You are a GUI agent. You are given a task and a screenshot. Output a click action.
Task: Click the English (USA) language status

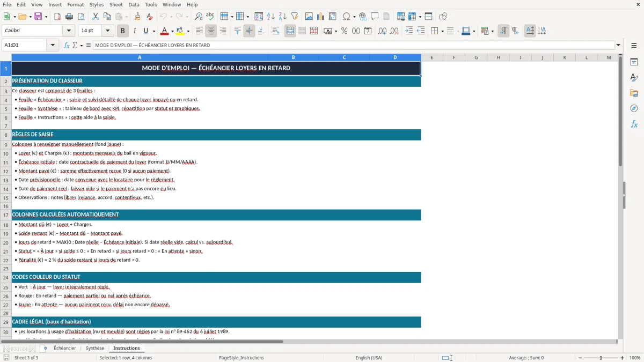pos(369,358)
